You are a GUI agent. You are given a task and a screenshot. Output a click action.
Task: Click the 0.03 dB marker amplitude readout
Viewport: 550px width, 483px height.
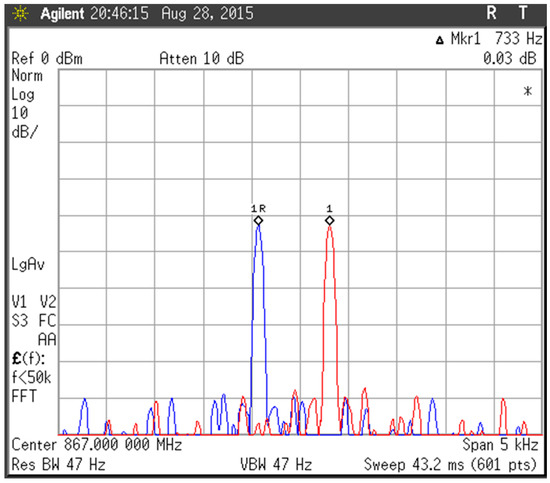click(509, 58)
